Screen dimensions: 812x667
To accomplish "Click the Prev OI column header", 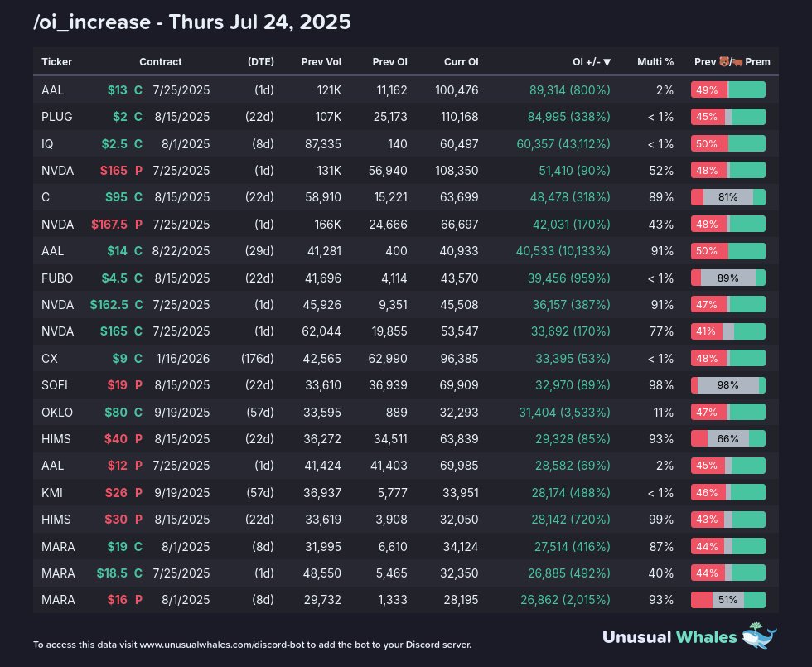I will pos(390,62).
